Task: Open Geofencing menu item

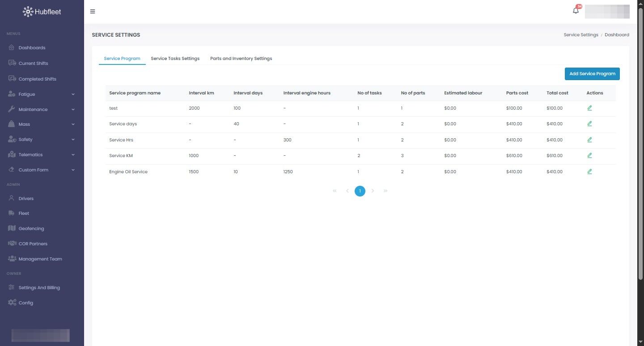Action: click(x=31, y=229)
